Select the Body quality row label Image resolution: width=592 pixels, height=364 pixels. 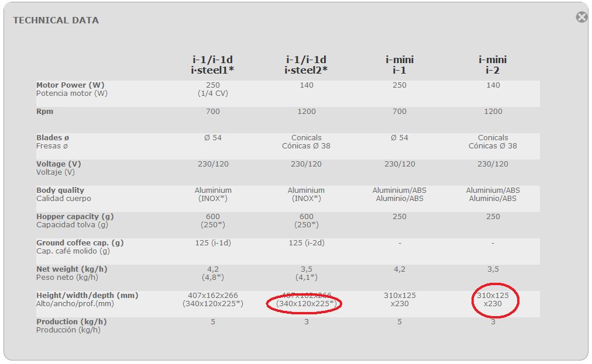[60, 190]
